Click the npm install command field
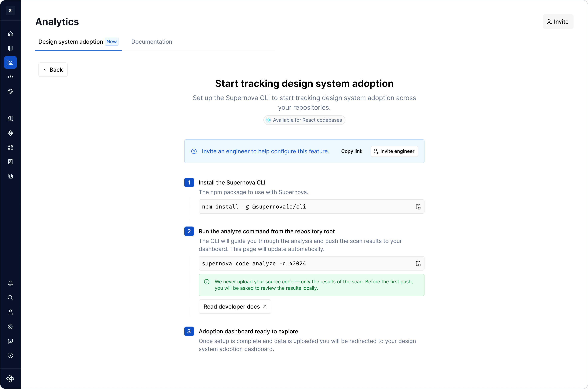 311,207
